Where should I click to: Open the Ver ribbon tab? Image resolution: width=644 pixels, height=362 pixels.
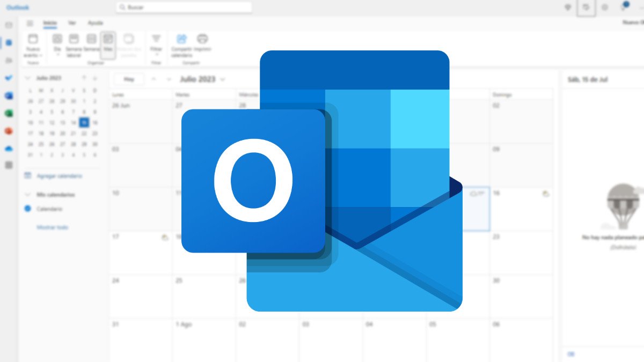(x=72, y=23)
